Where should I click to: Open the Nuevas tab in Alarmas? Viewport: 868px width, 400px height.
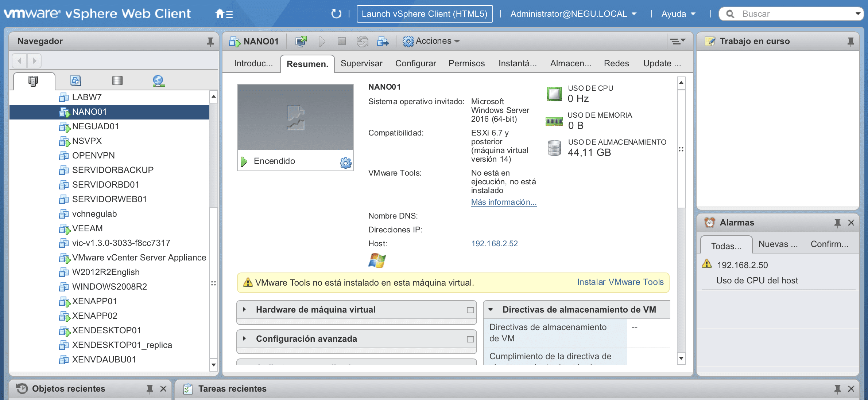pos(778,244)
